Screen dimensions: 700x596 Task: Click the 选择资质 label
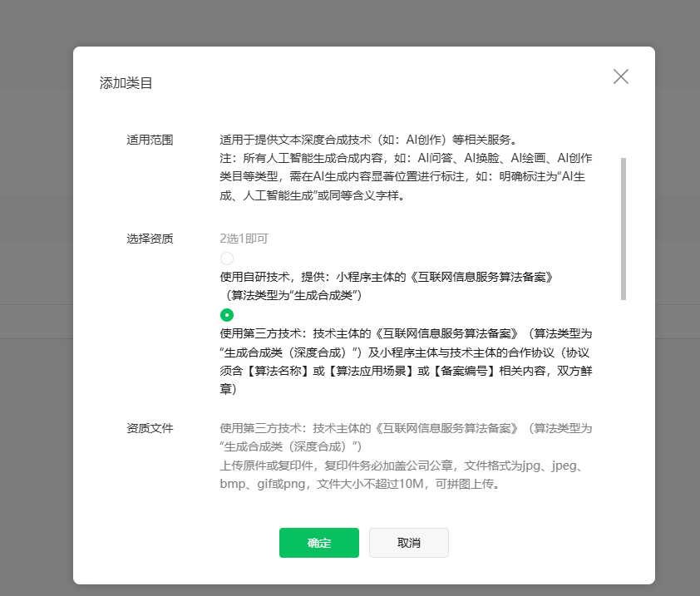(150, 239)
